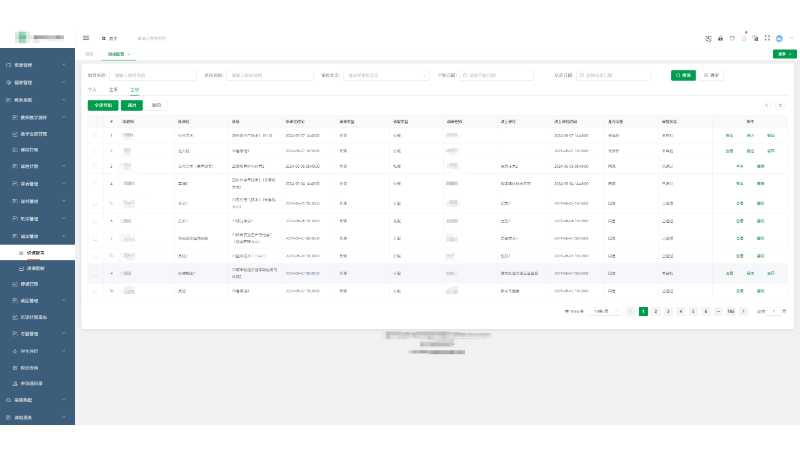Screen dimensions: 800x453
Task: Select the 全校 tab
Action: 134,90
